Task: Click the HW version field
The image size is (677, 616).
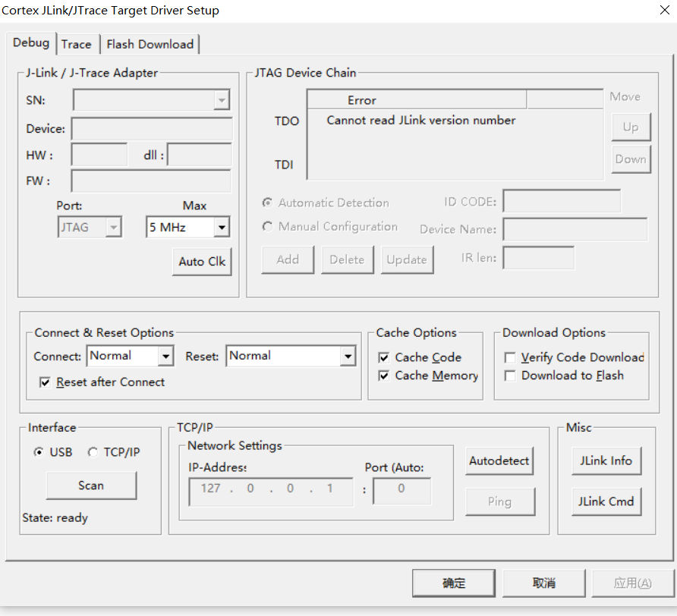Action: (99, 155)
